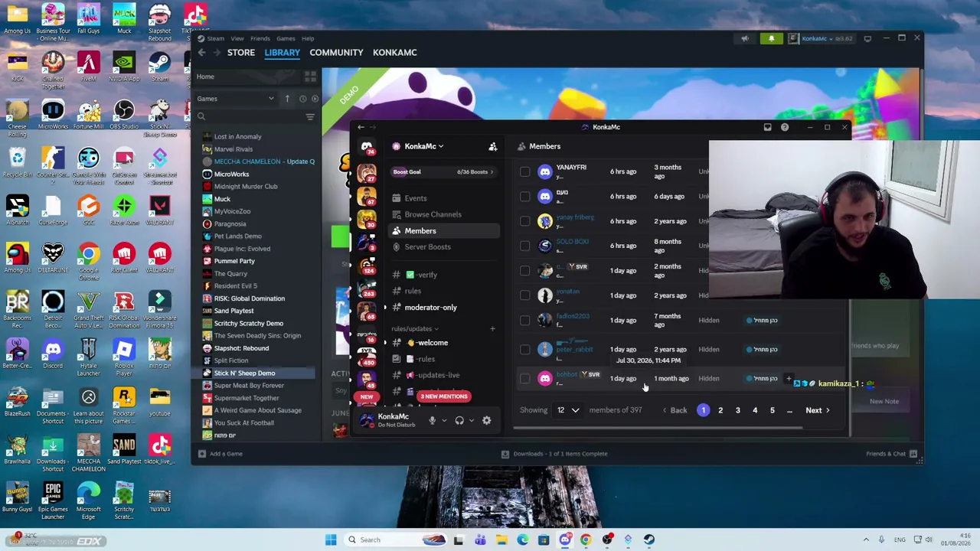Go to members page 2
The image size is (980, 551).
tap(720, 410)
